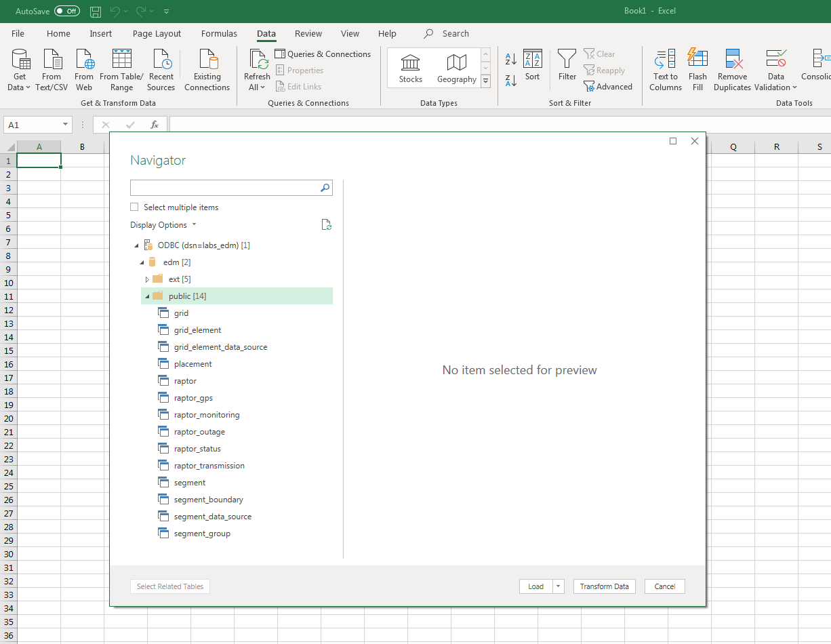Open Customize Quick Access Toolbar dropdown
The image size is (831, 644).
click(167, 12)
